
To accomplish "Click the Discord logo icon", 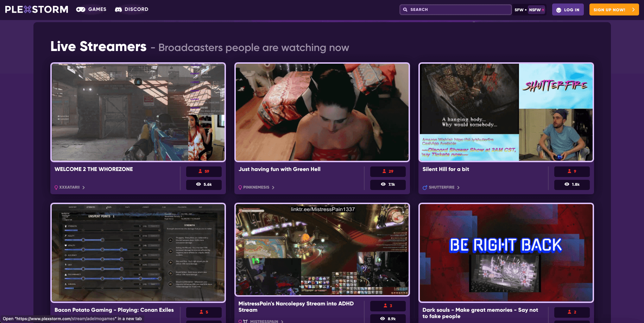I will pos(119,9).
